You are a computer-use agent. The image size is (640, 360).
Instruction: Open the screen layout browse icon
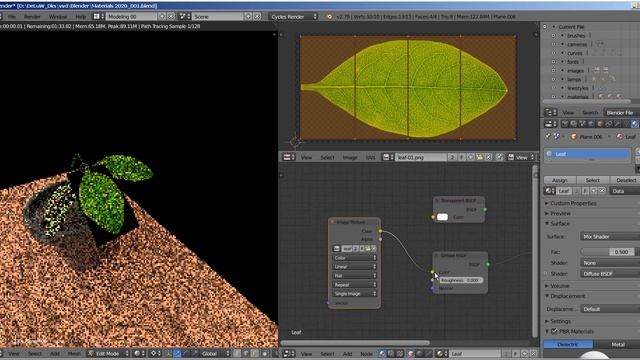(98, 16)
